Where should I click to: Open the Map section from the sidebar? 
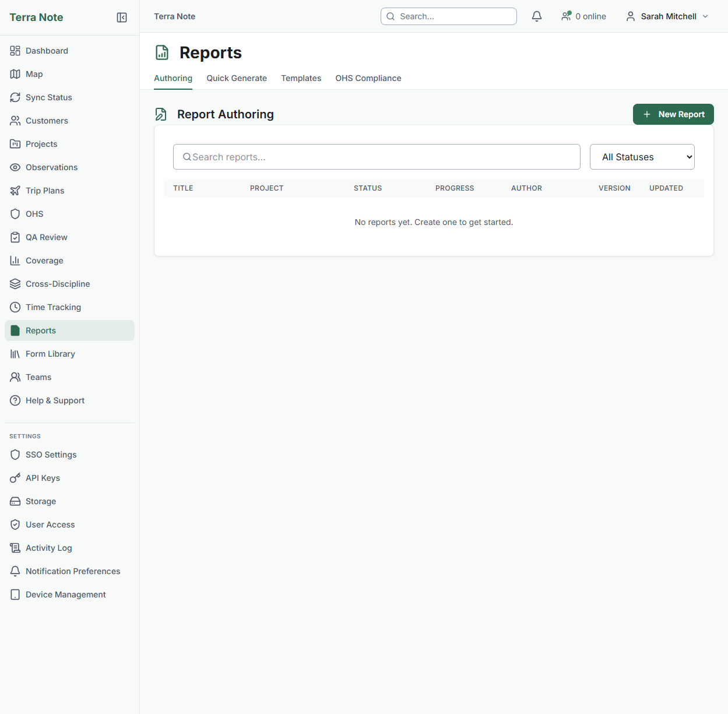(x=34, y=74)
